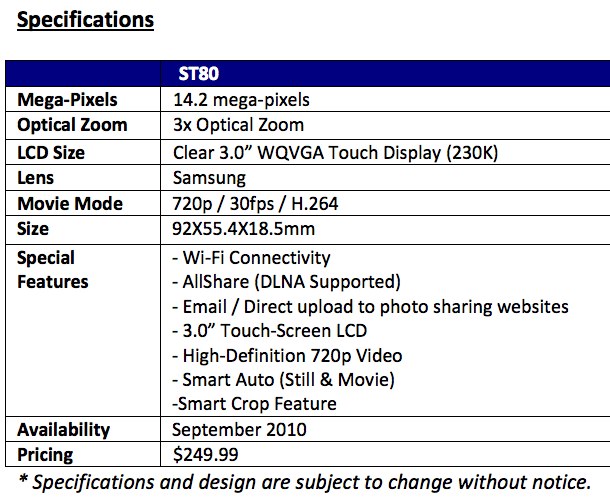
Task: Click the 3x Optical Zoom value
Action: (238, 126)
